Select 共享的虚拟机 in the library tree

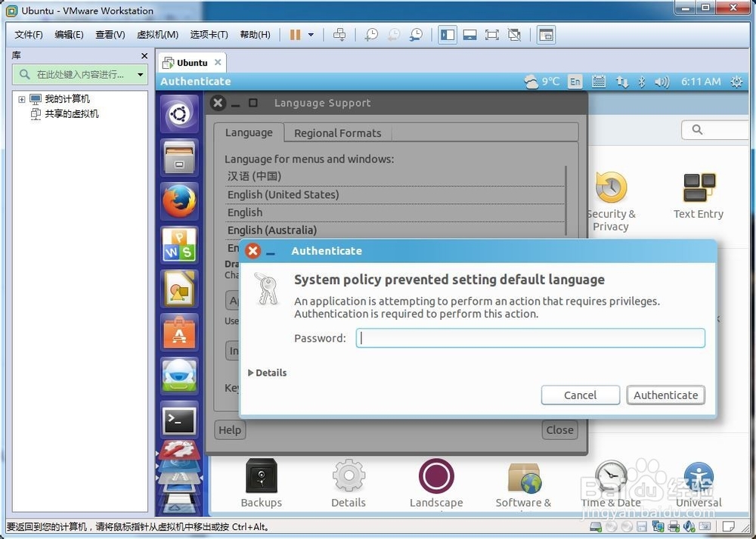point(71,114)
